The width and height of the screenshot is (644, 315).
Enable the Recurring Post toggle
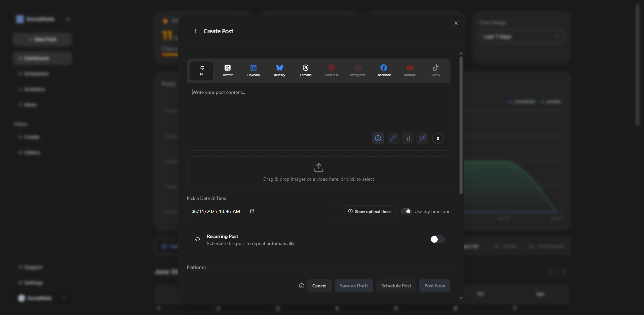[x=437, y=239]
